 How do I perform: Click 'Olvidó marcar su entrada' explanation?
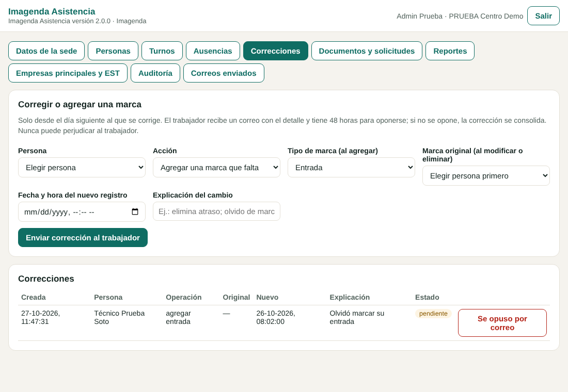point(357,317)
